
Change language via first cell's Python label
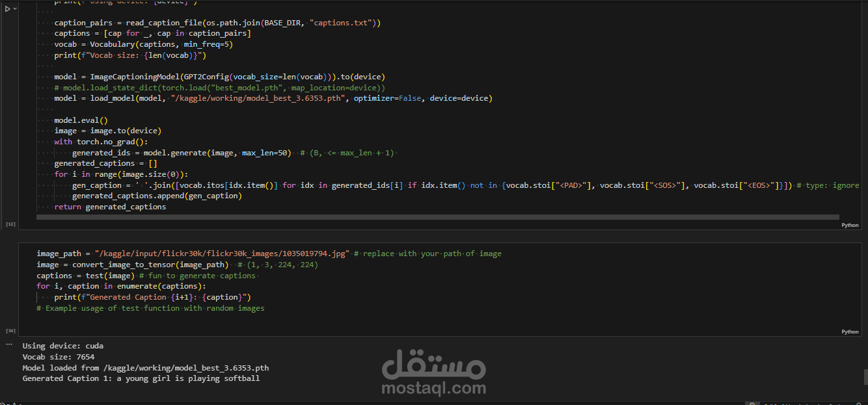(x=850, y=225)
